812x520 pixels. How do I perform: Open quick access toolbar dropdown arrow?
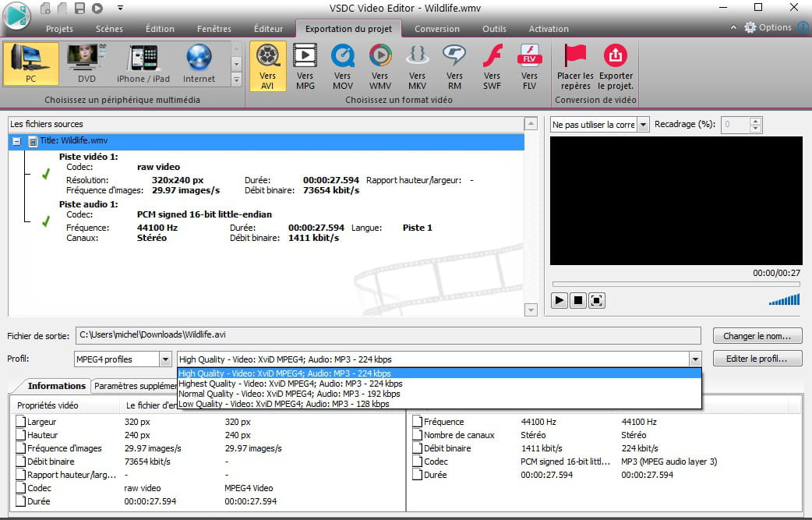[120, 9]
